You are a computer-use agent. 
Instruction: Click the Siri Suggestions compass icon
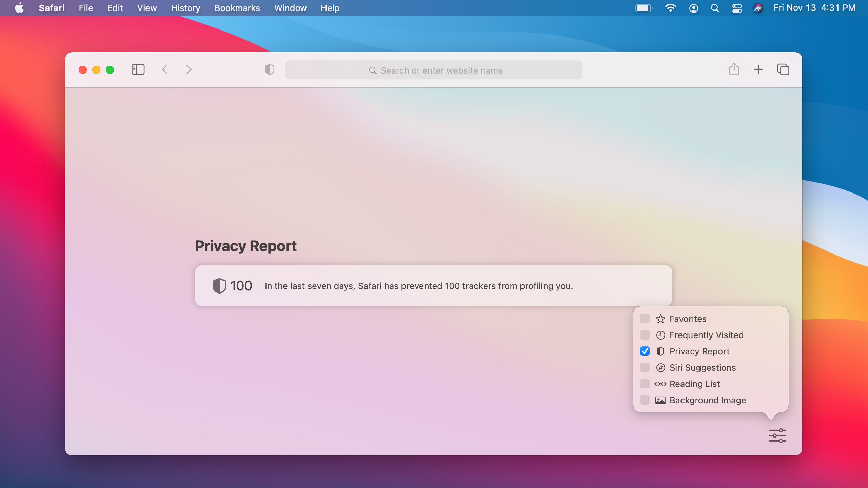[660, 368]
